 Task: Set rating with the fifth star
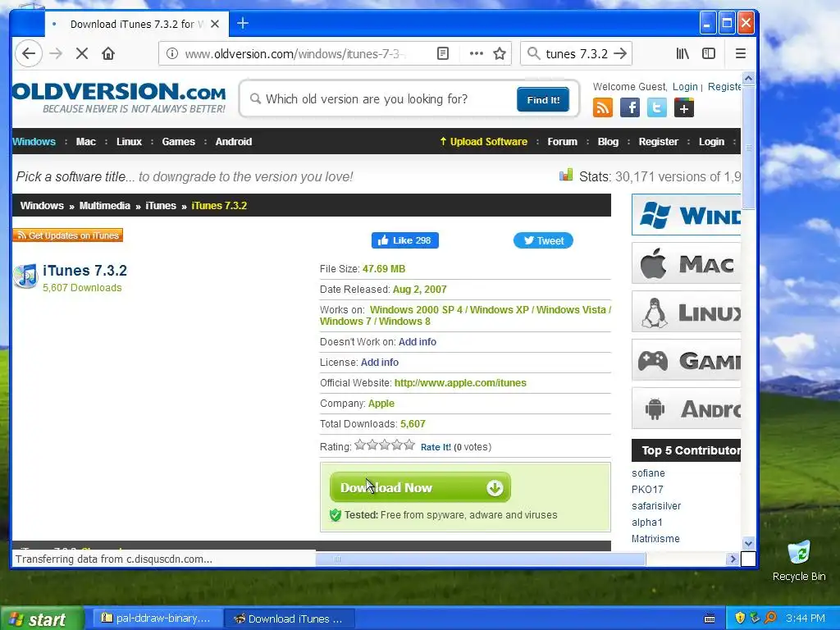pos(409,445)
